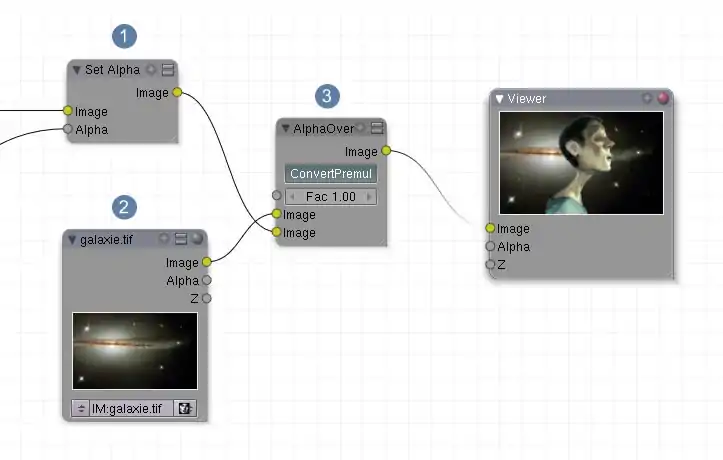This screenshot has width=723, height=460.
Task: Click Set Alpha Image output socket
Action: [177, 92]
